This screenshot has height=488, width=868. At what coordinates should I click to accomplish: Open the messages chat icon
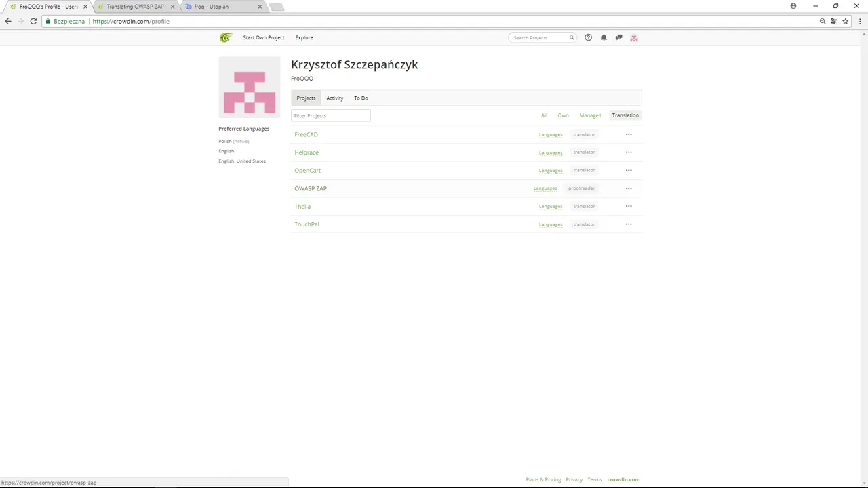(x=618, y=37)
